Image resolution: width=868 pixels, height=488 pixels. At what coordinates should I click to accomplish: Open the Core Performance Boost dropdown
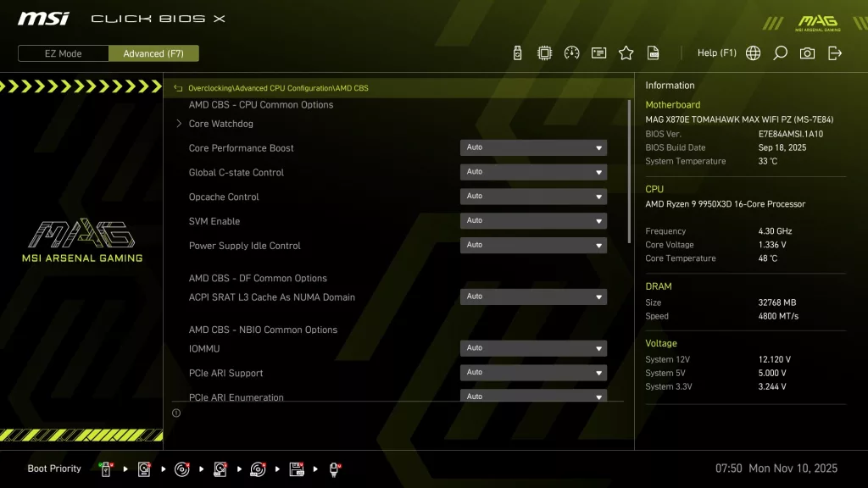tap(532, 147)
